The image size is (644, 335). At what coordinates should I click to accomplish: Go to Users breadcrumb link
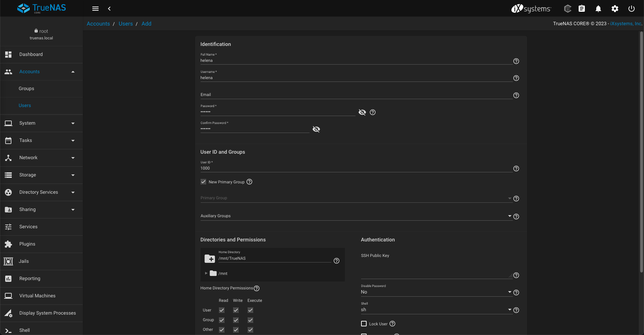[x=126, y=24]
